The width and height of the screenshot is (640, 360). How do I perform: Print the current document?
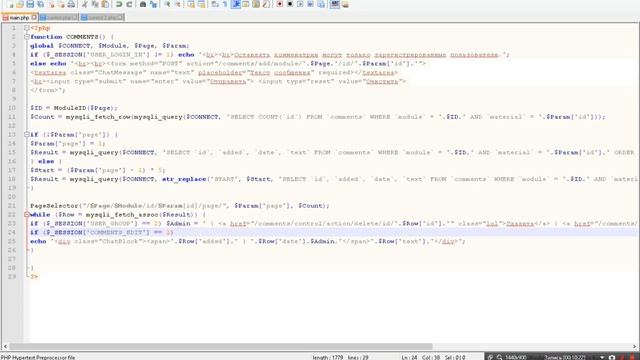(x=71, y=4)
